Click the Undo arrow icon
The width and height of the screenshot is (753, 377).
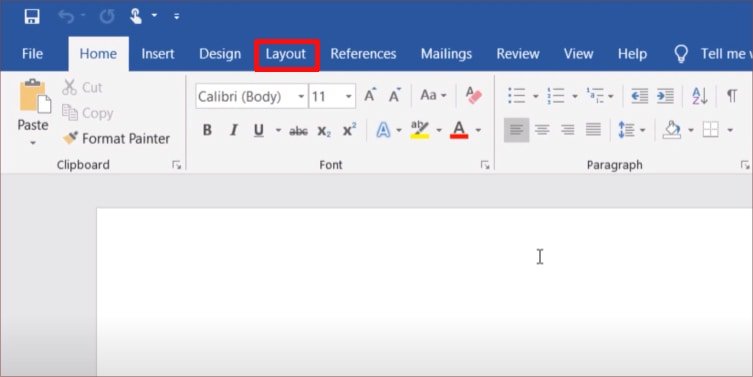[x=66, y=16]
